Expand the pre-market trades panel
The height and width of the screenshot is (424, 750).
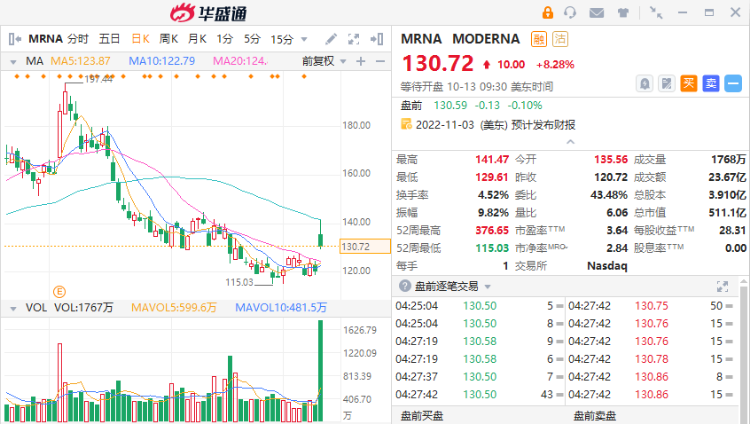(722, 286)
